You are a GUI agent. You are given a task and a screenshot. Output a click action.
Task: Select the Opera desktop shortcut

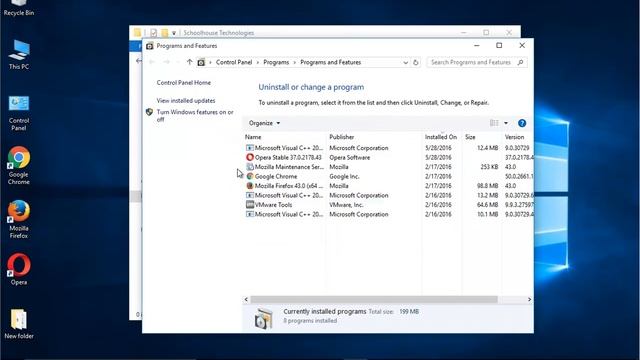tap(19, 269)
